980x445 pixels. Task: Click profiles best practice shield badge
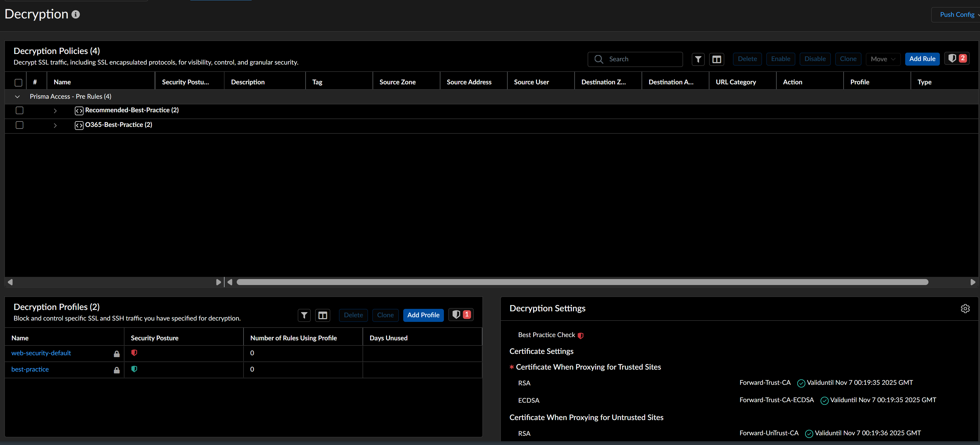click(461, 315)
